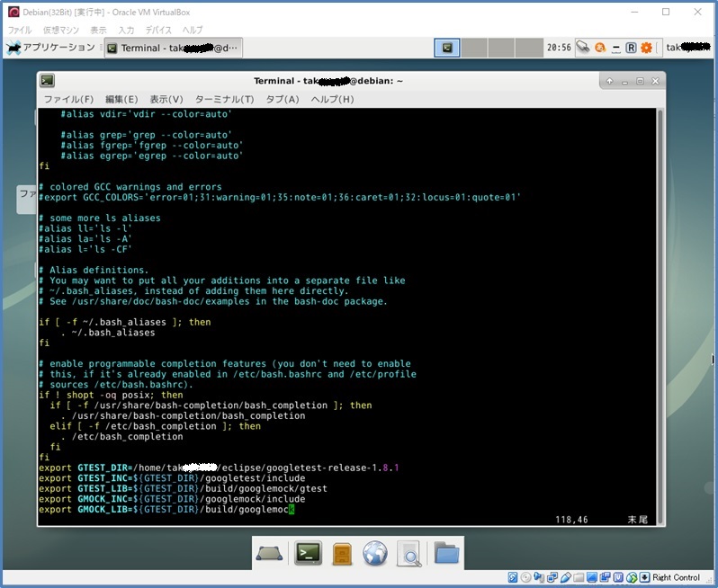Open the タブ(A) menu
718x588 pixels.
(x=283, y=99)
